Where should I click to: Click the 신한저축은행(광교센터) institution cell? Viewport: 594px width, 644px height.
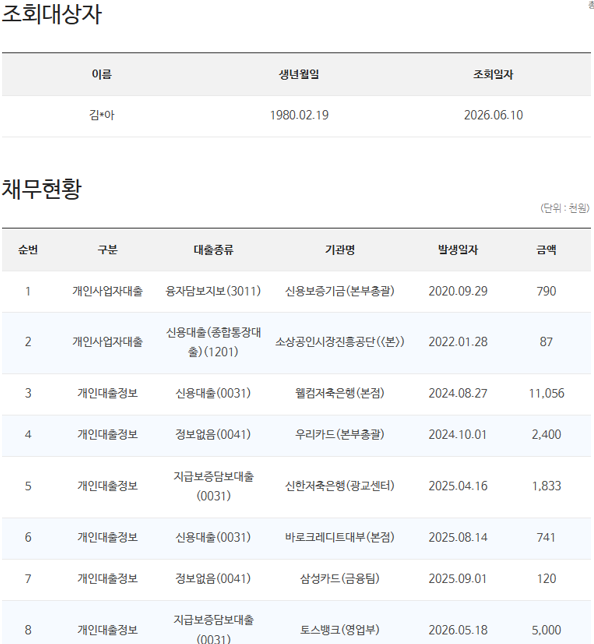[x=340, y=486]
